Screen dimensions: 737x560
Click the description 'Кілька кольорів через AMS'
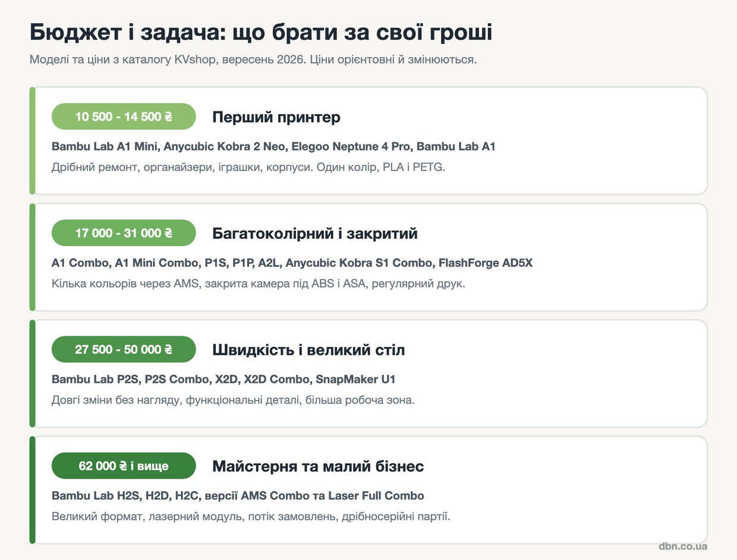[x=259, y=284]
